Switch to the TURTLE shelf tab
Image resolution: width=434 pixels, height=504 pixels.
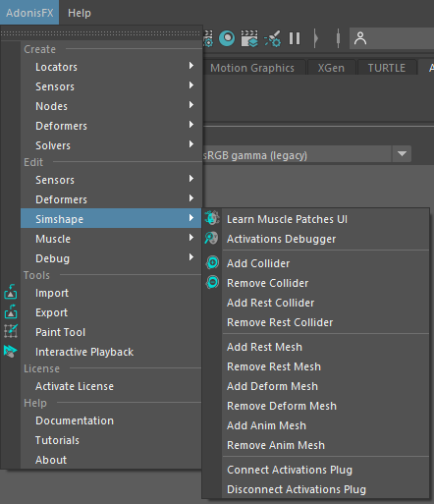click(x=387, y=68)
